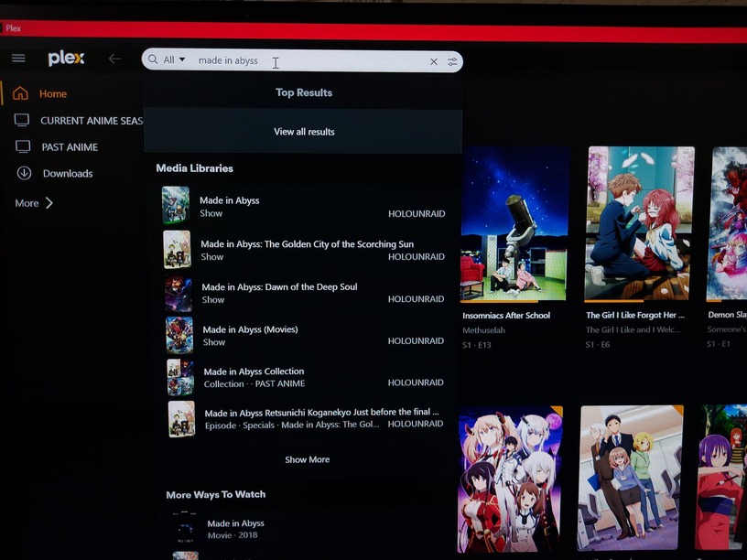
Task: Click the Methuselah episode subtitle
Action: pos(483,330)
